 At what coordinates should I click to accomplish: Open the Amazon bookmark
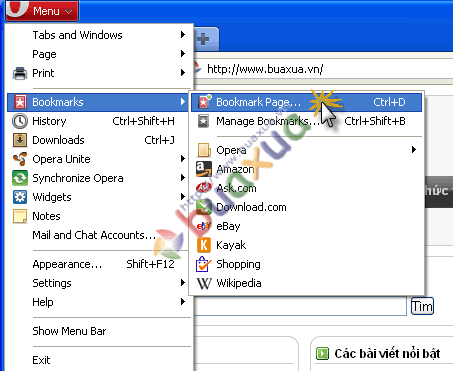point(306,169)
